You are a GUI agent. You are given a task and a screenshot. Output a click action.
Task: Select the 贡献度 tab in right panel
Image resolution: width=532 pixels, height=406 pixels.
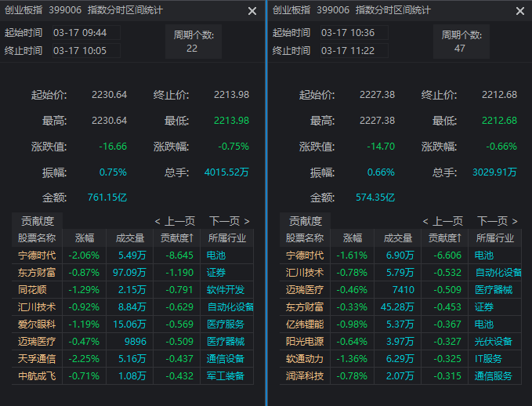[306, 221]
